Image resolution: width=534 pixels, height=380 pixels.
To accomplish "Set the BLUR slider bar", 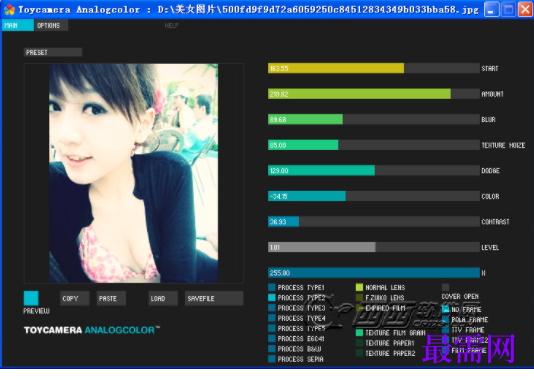I will [x=374, y=120].
